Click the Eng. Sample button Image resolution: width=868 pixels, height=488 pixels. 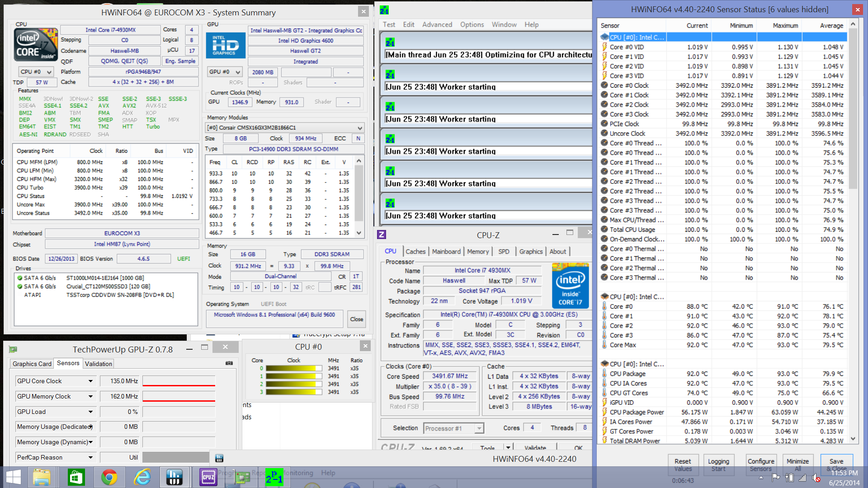click(180, 61)
